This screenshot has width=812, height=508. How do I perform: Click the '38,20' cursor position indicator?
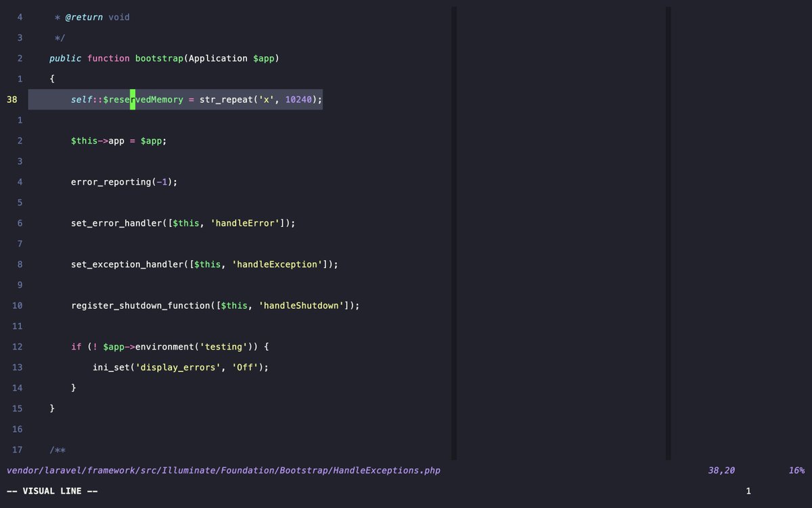pos(721,470)
